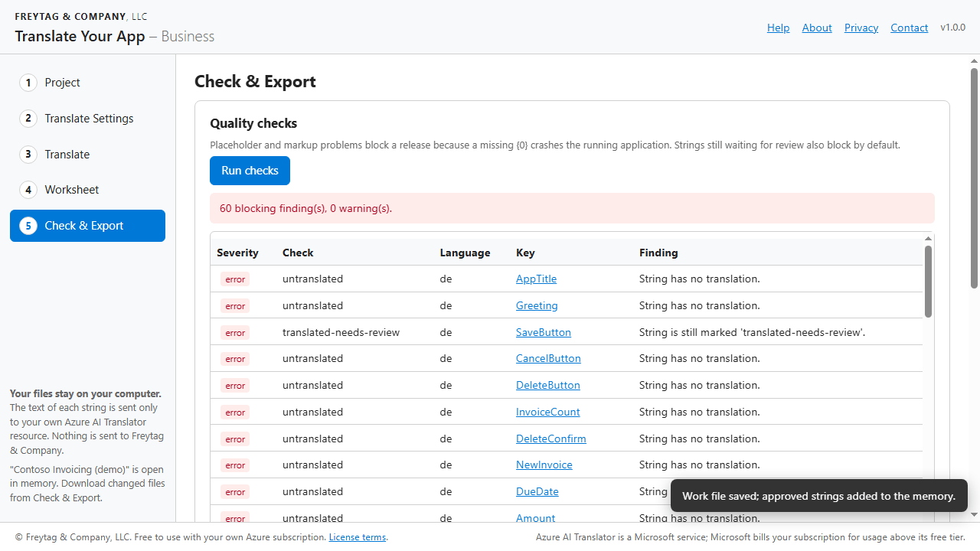Open the License terms link
Screen dimensions: 980x551
[x=358, y=537]
